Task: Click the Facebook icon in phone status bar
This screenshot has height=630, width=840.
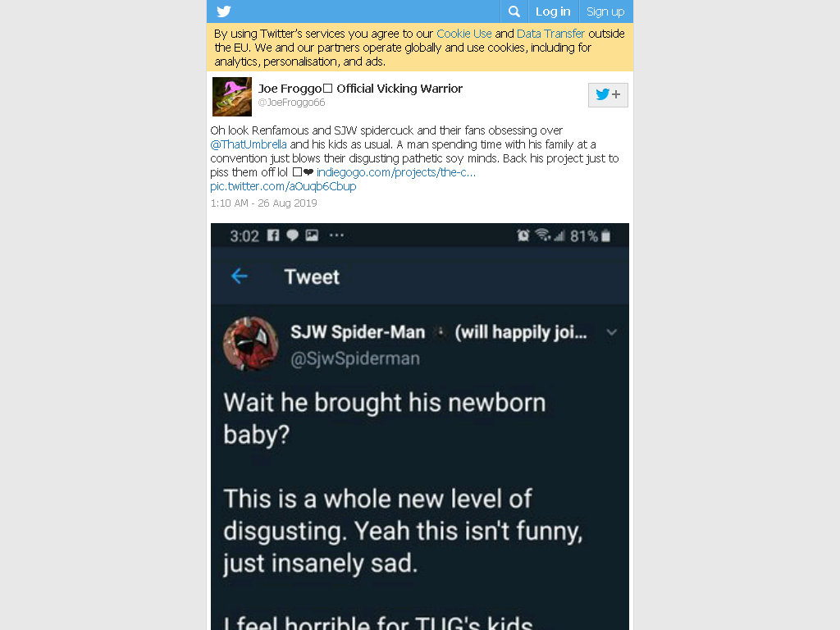Action: [x=273, y=235]
